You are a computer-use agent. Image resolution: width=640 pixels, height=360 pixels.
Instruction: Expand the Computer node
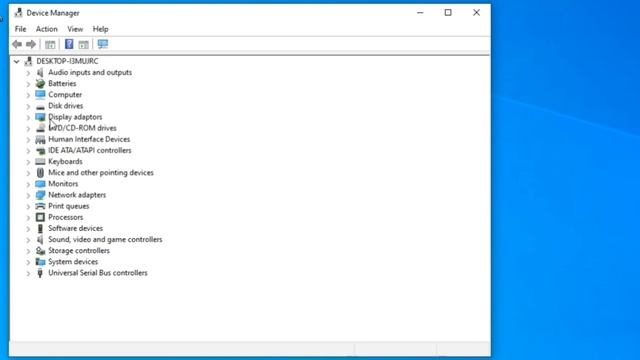28,95
